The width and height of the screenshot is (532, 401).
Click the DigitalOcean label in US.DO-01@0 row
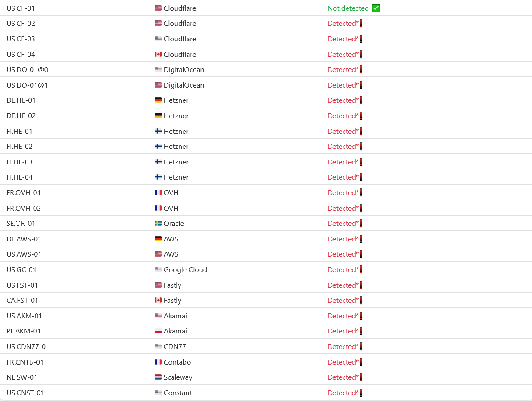184,69
